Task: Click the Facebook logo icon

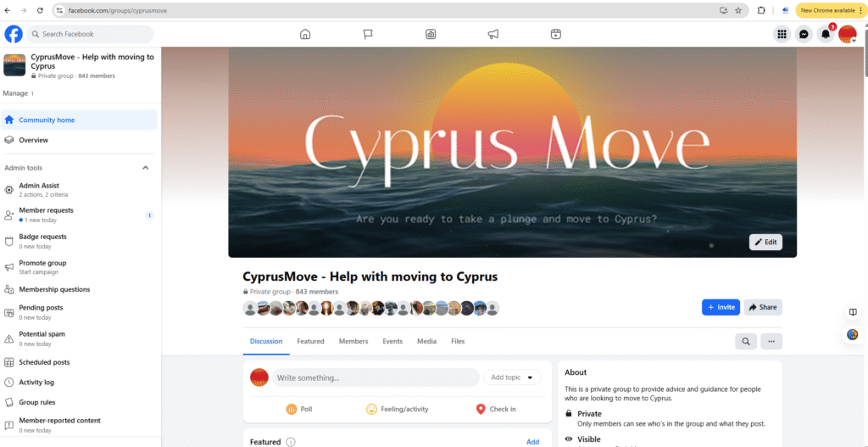Action: 14,34
